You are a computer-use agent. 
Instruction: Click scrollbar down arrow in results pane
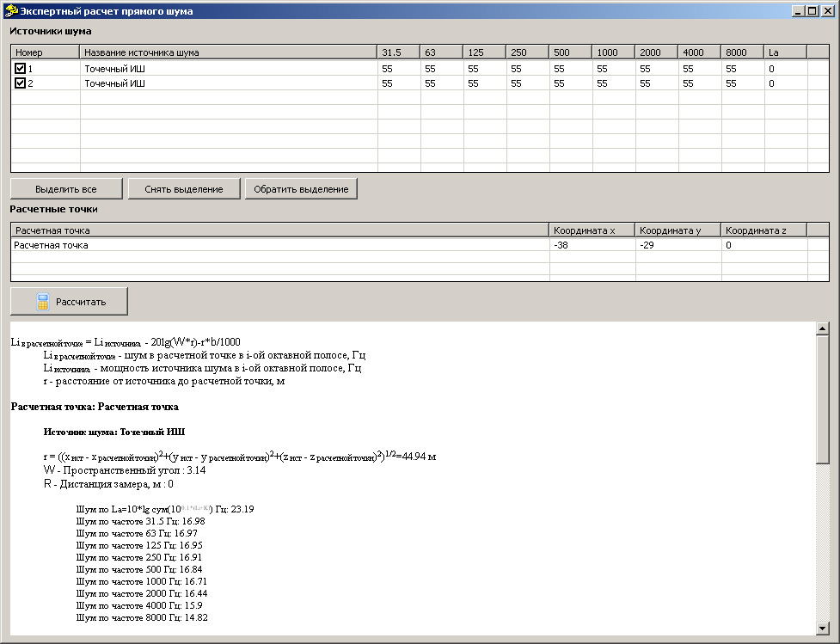point(822,628)
